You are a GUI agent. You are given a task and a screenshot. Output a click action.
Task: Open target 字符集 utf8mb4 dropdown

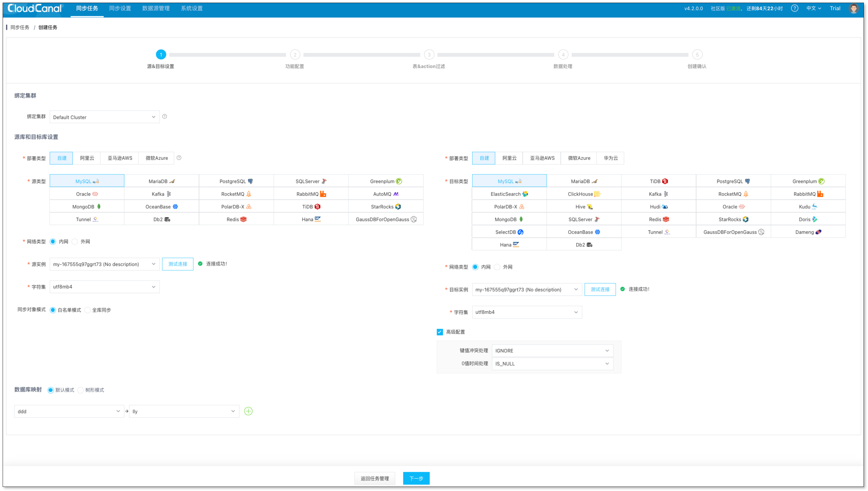[527, 312]
